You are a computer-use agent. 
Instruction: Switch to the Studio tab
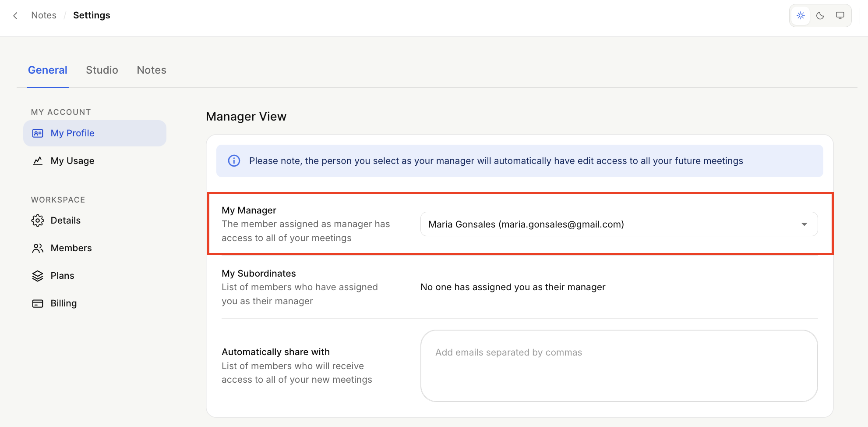pos(102,70)
